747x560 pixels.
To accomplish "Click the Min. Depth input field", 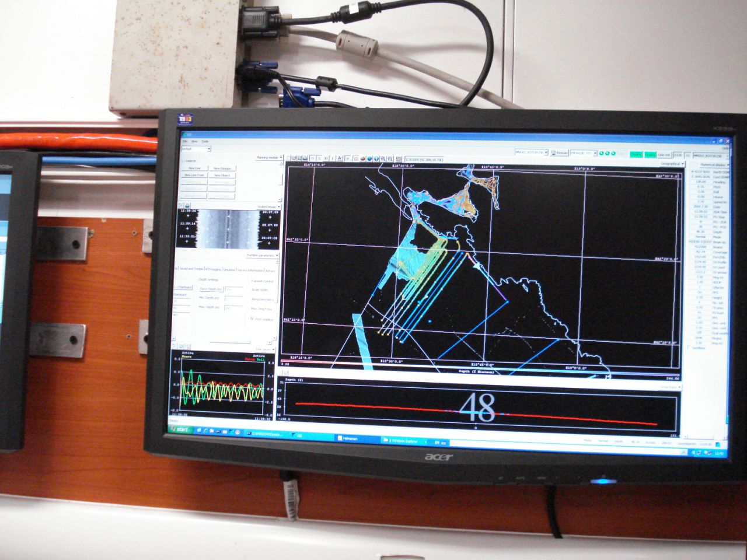I will tap(234, 298).
